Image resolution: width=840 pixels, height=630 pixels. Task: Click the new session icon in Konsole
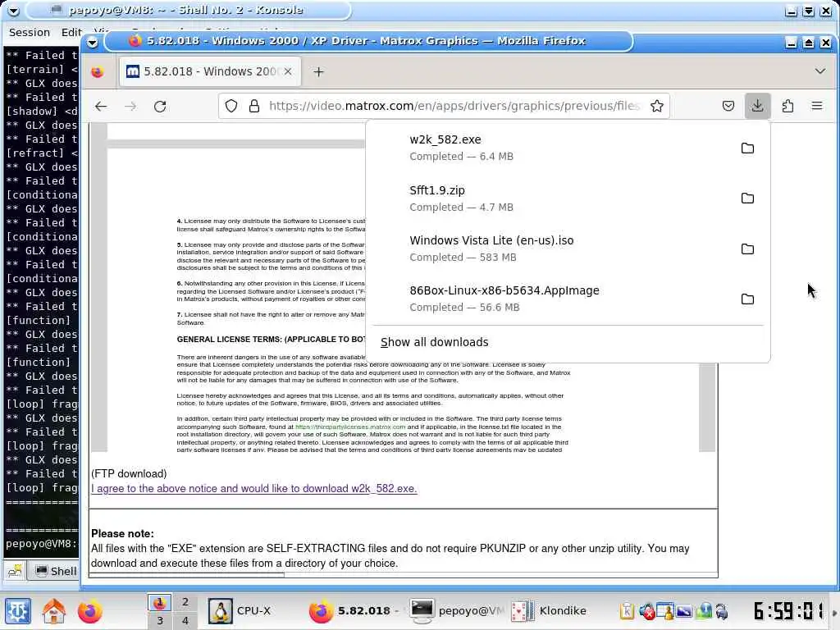(15, 571)
